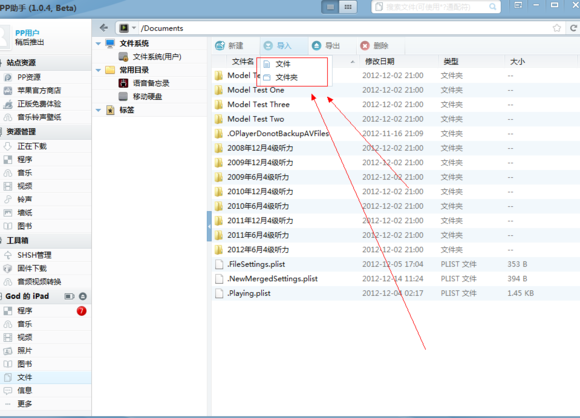This screenshot has height=418, width=580.
Task: Bookmark the path with the star icon
Action: click(x=557, y=28)
